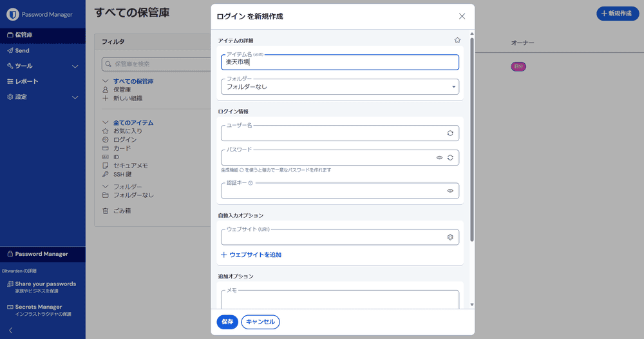The width and height of the screenshot is (644, 339).
Task: Click the 保存 button
Action: (227, 322)
